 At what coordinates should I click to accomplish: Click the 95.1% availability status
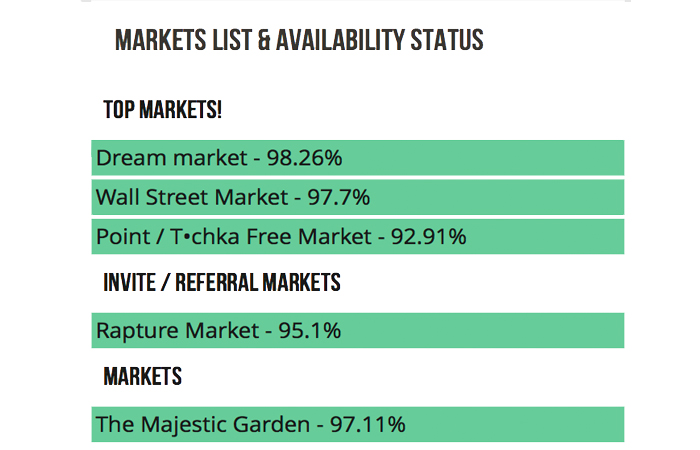point(307,330)
